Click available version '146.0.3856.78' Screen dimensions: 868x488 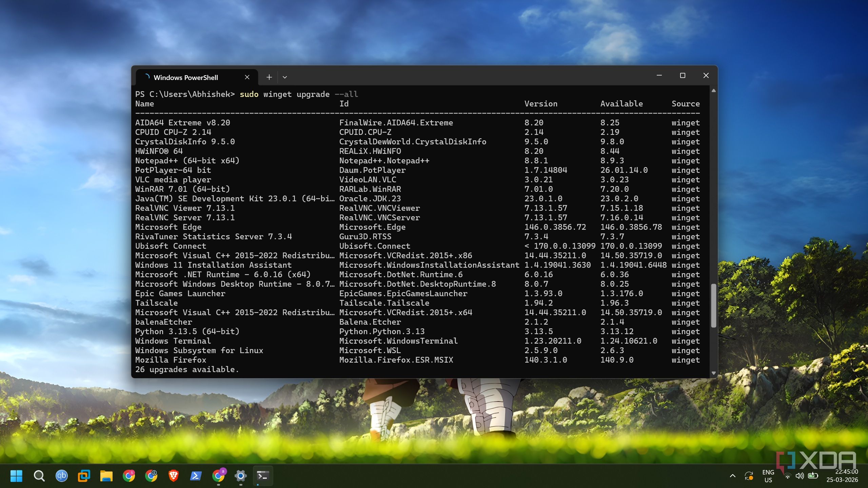[631, 227]
